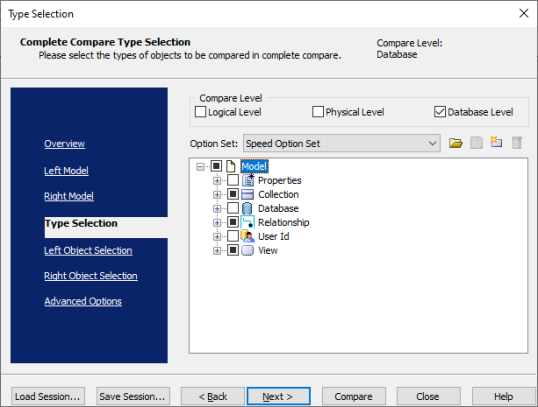The width and height of the screenshot is (538, 407).
Task: Go to the Left Object Selection step
Action: click(x=88, y=251)
